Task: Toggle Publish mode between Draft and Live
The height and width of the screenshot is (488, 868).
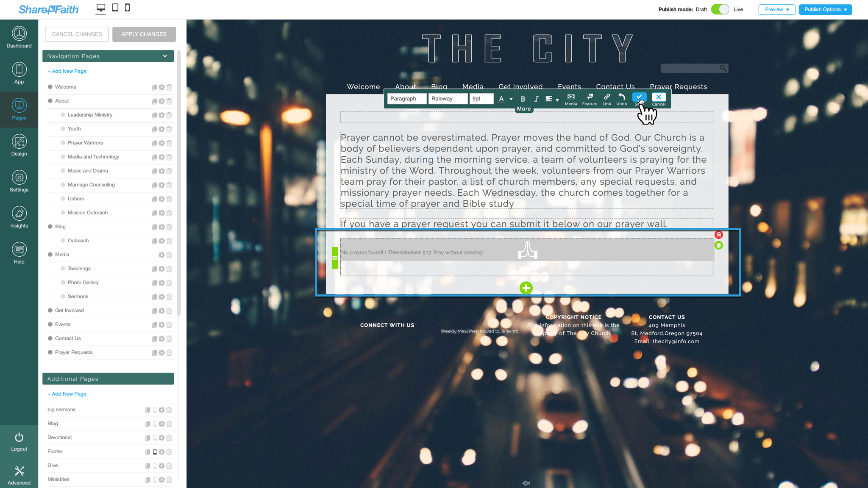Action: 720,9
